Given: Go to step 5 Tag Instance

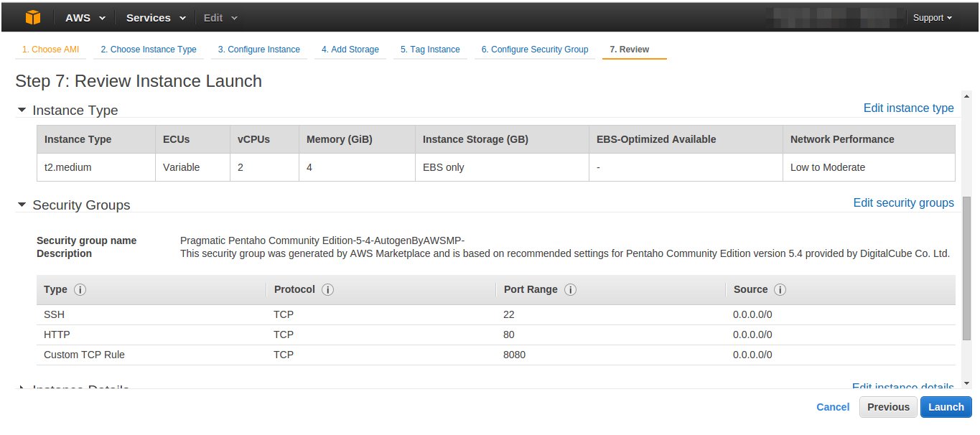Looking at the screenshot, I should [430, 50].
